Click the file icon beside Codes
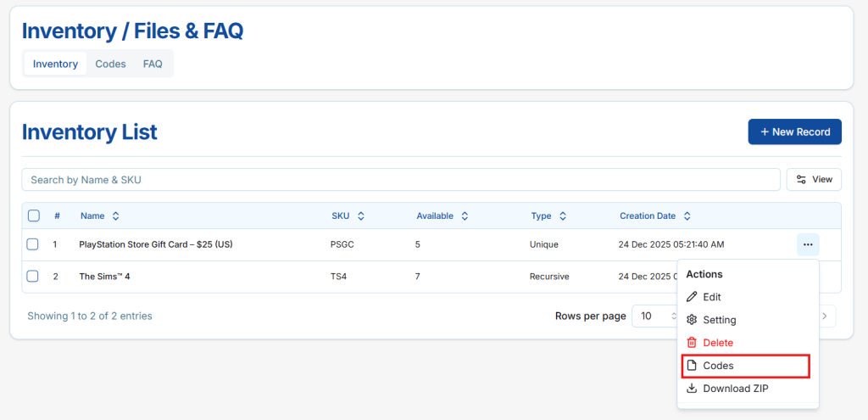This screenshot has height=420, width=868. coord(692,366)
